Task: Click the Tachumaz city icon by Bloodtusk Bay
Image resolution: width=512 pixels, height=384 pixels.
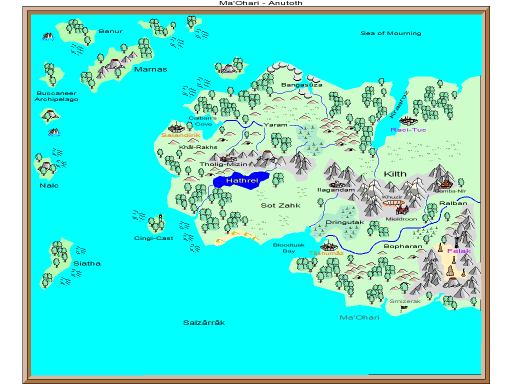Action: [329, 246]
